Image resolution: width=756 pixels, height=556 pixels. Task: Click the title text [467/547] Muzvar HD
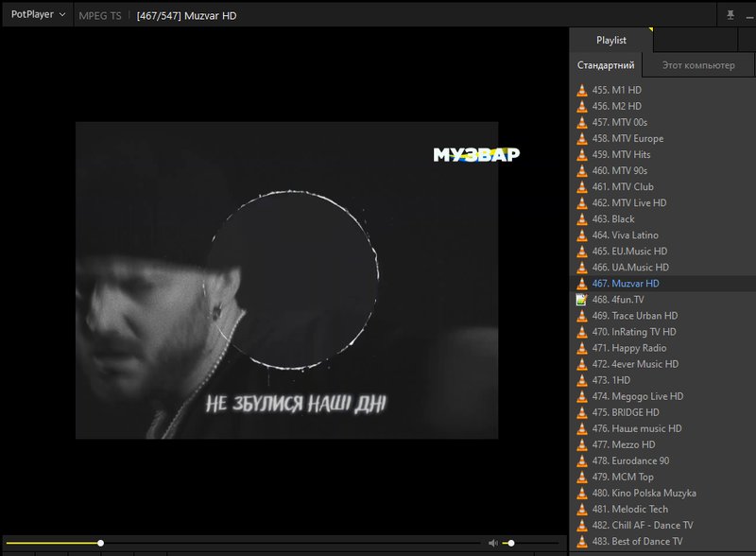186,16
